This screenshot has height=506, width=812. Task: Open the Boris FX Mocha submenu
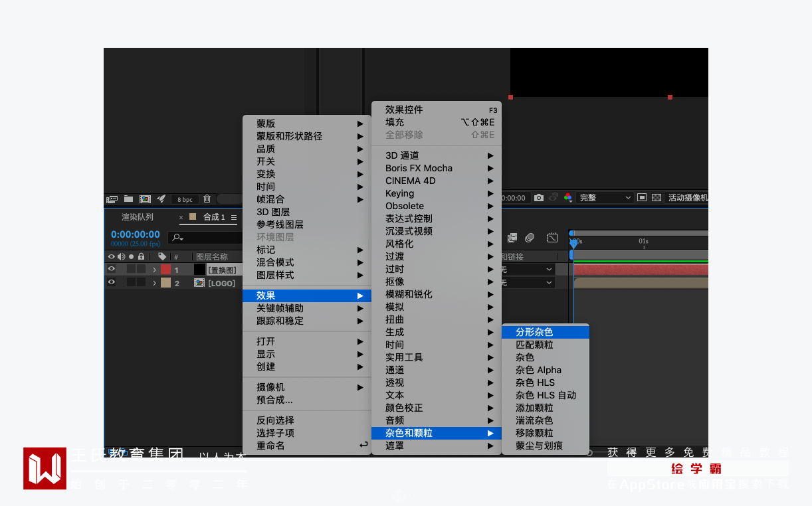point(437,168)
